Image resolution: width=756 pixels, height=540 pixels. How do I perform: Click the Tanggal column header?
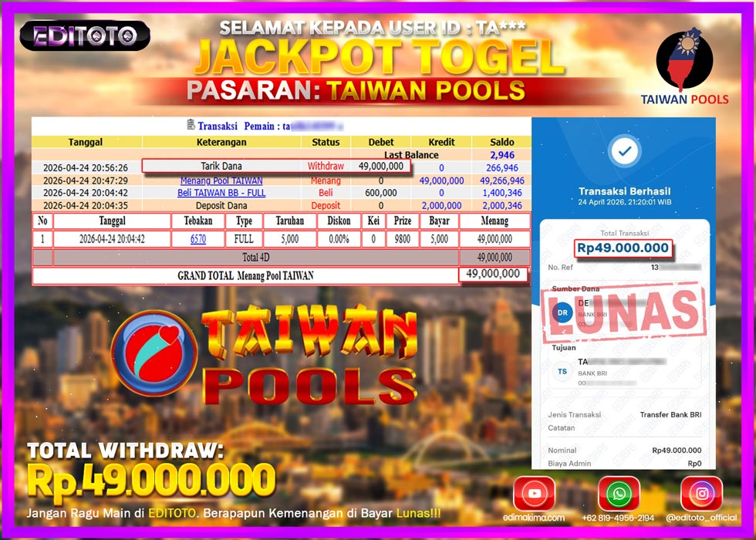86,142
